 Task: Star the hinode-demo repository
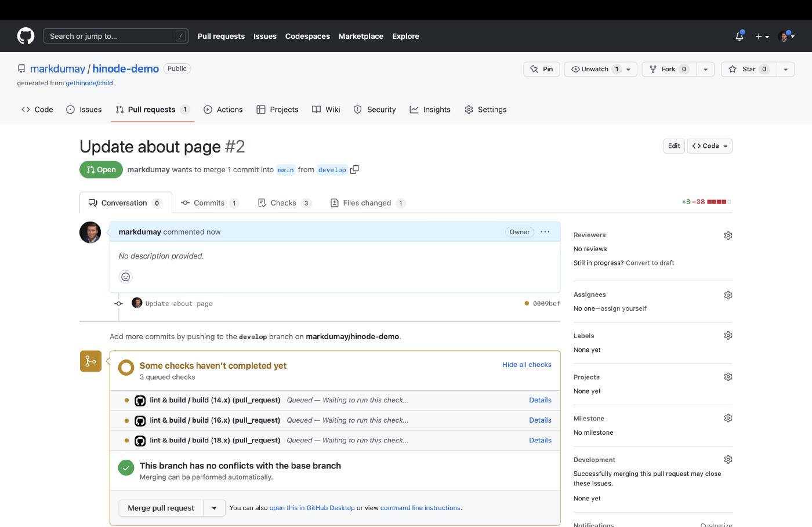[749, 69]
